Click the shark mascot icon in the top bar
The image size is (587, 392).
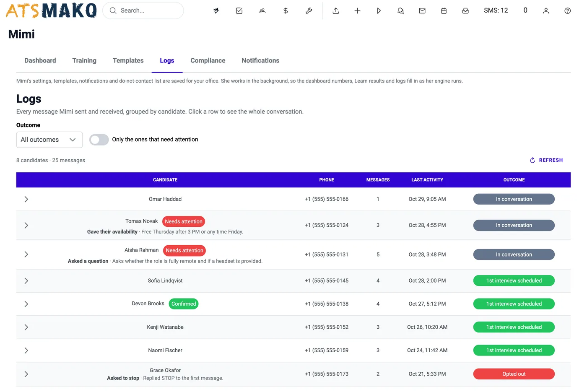click(x=216, y=11)
